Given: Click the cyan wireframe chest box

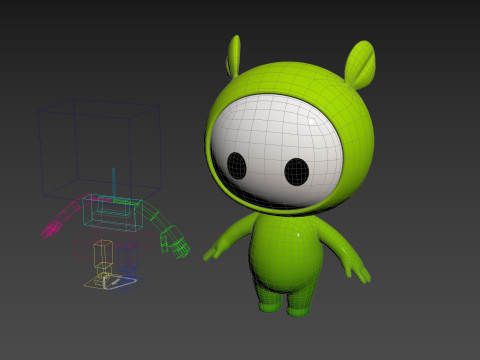Looking at the screenshot, I should [x=112, y=213].
